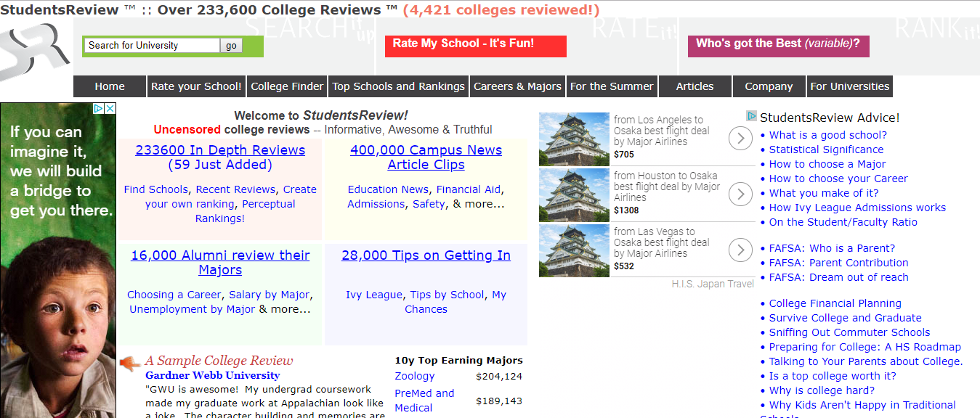980x418 pixels.
Task: Open the castle thumbnail for Las Vegas to Osaka
Action: [x=574, y=251]
